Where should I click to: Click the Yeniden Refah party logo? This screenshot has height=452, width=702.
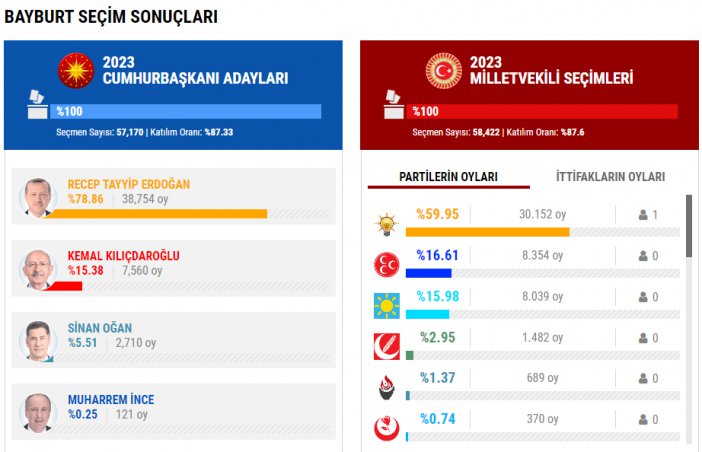385,345
